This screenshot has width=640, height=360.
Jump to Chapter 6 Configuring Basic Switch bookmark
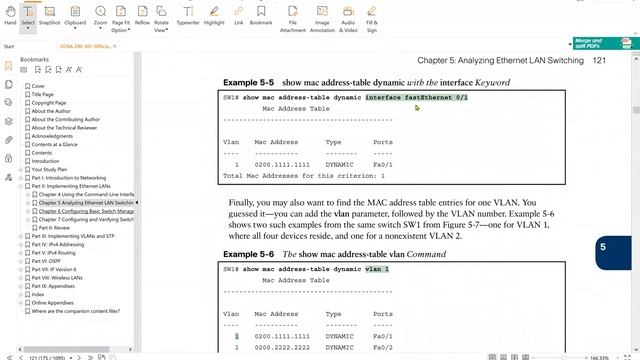click(x=86, y=211)
